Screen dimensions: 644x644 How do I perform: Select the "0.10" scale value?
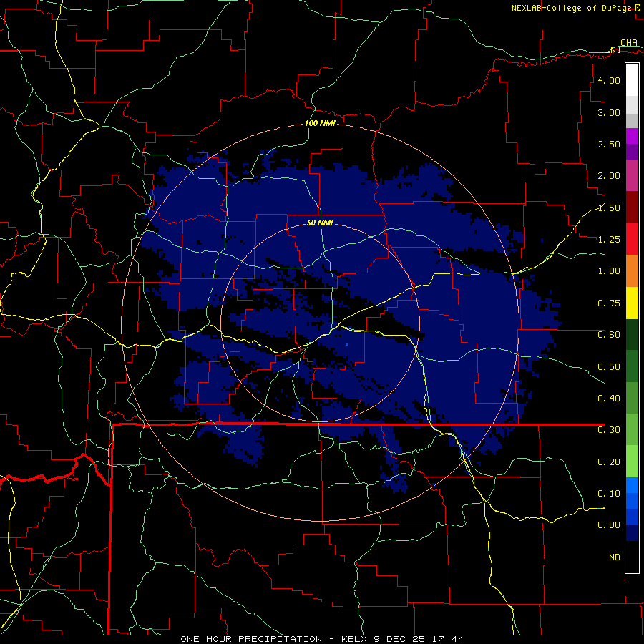(609, 494)
